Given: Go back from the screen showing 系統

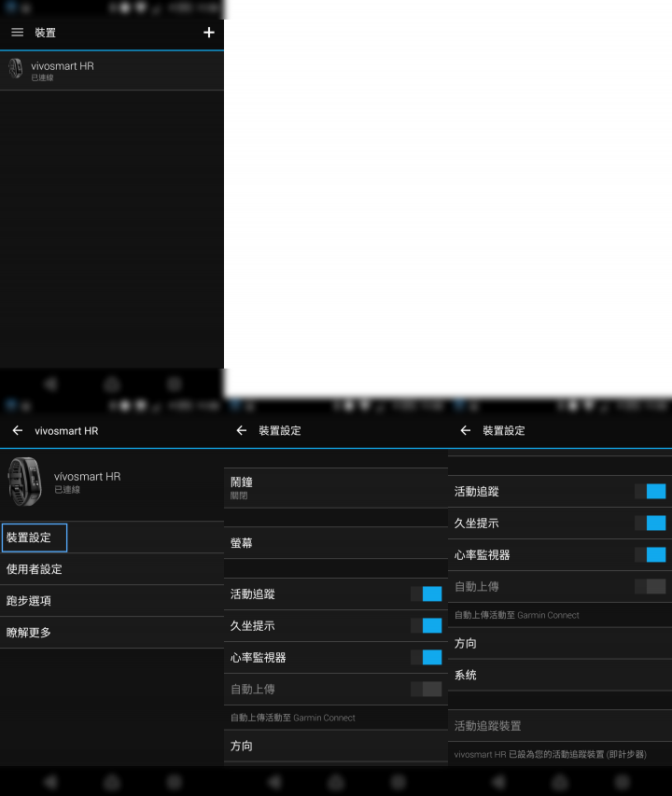Looking at the screenshot, I should point(466,430).
